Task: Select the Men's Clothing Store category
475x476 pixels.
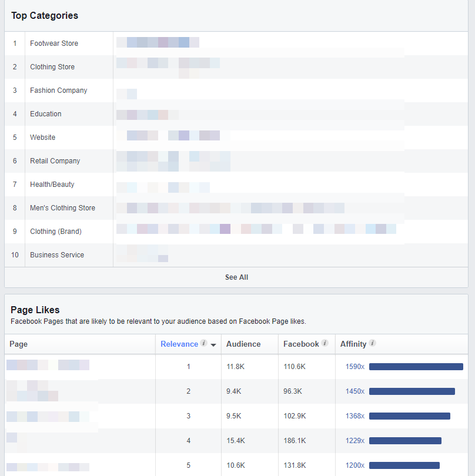Action: coord(62,208)
